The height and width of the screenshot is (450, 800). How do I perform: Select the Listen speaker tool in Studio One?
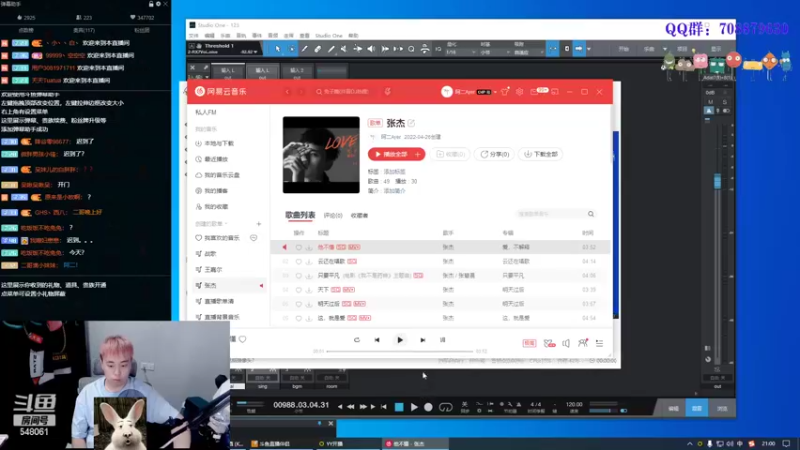371,49
